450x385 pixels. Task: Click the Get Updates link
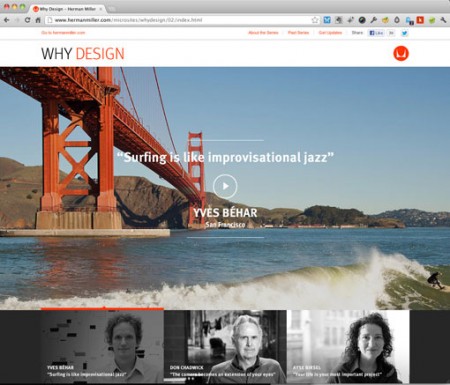330,33
